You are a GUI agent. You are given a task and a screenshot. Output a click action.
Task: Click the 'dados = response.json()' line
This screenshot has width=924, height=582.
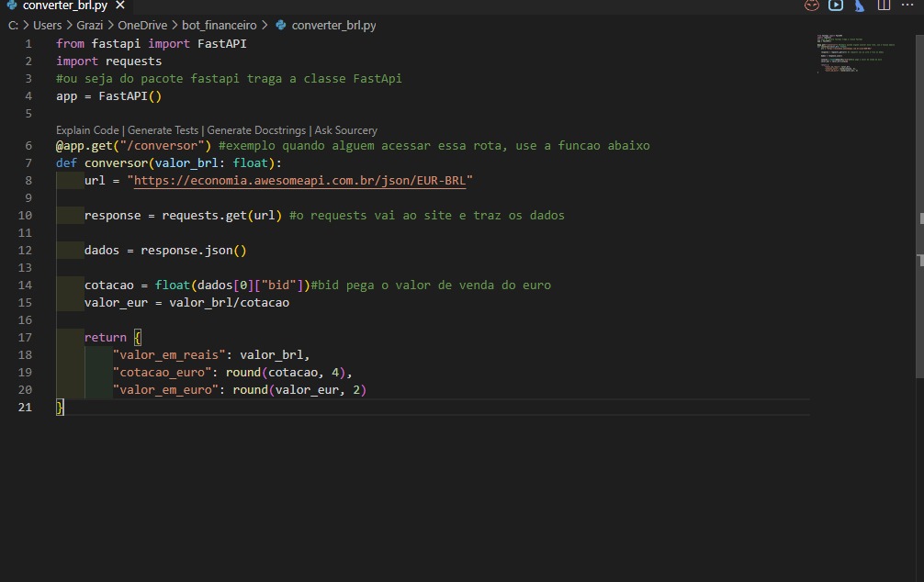(x=165, y=251)
